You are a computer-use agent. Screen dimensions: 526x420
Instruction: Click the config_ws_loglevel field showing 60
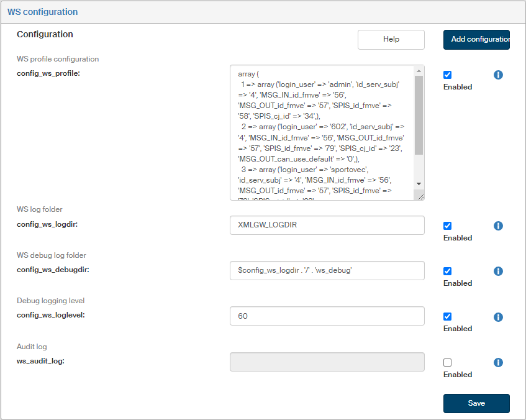(327, 316)
